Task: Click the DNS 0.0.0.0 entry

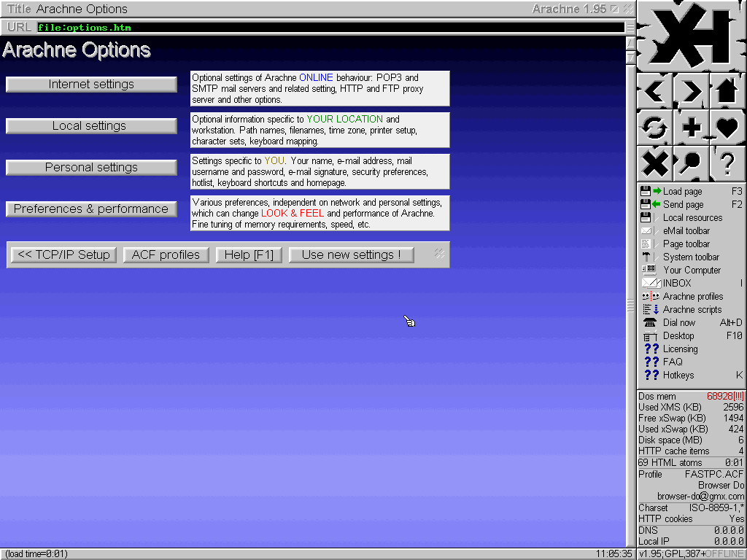Action: point(692,531)
